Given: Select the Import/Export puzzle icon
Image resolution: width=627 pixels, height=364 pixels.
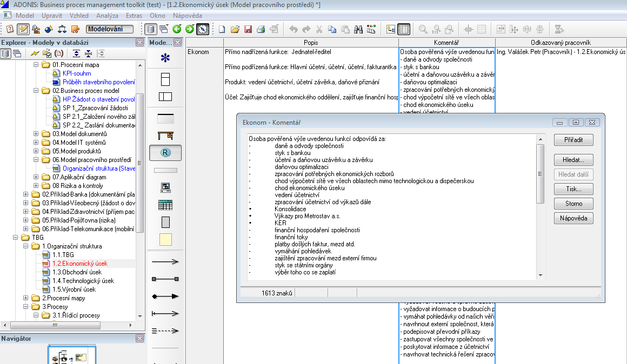Looking at the screenshot, I should click(75, 29).
